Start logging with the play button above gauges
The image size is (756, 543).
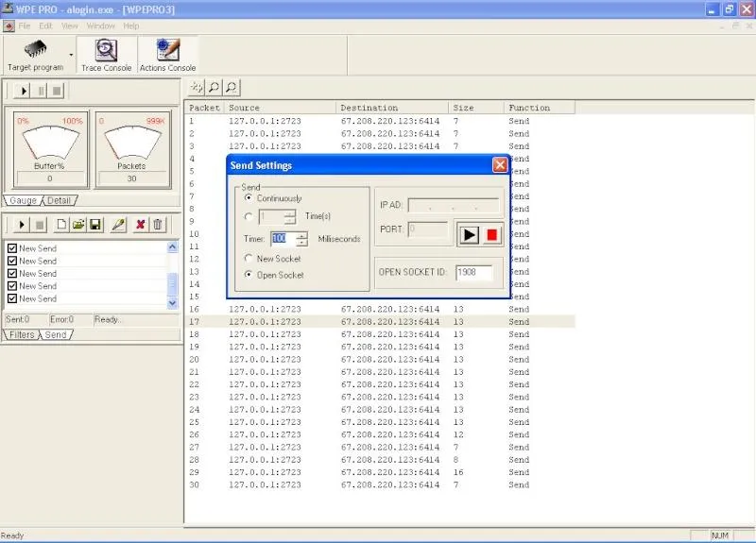[x=23, y=91]
